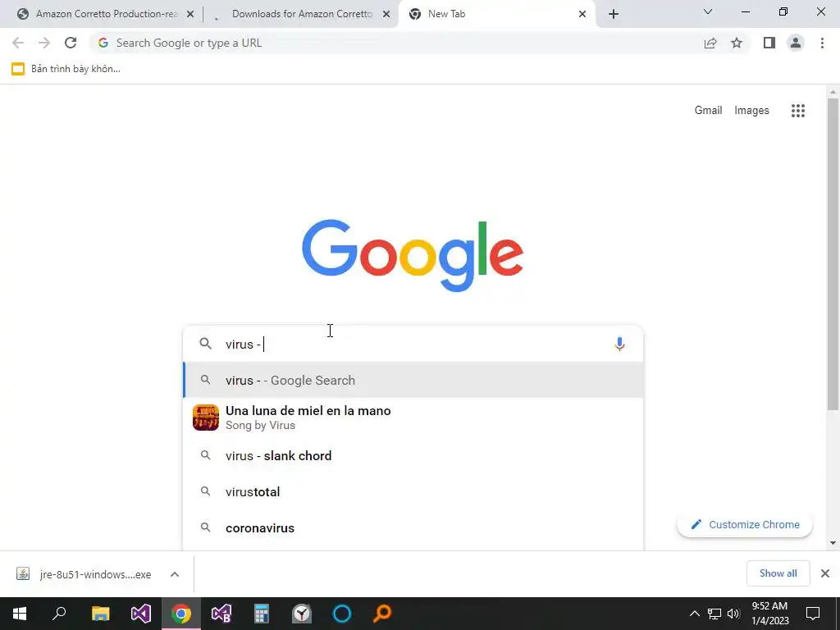The image size is (840, 630).
Task: Open volume control tray icon
Action: [x=733, y=614]
